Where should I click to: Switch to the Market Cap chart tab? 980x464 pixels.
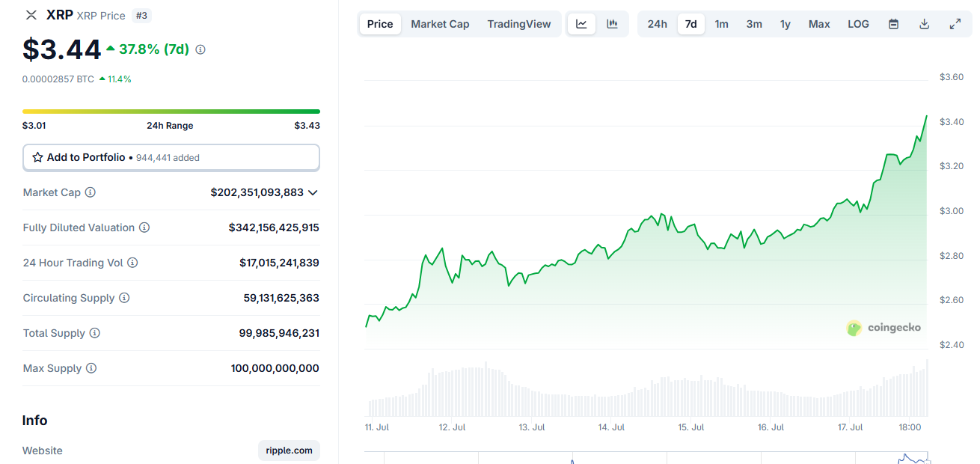(x=440, y=24)
